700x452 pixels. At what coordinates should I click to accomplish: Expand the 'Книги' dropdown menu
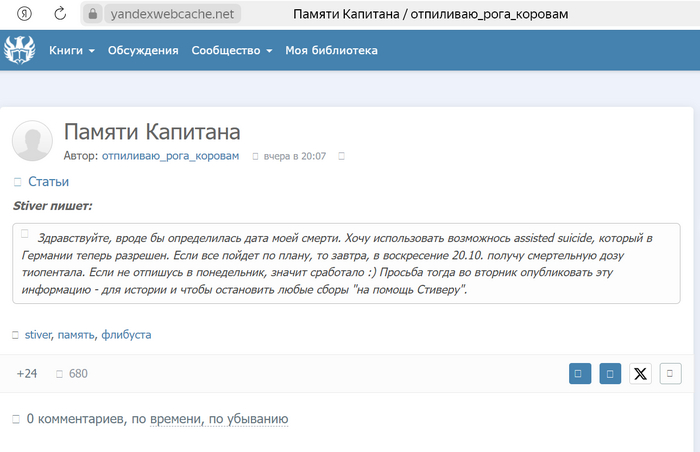click(72, 50)
